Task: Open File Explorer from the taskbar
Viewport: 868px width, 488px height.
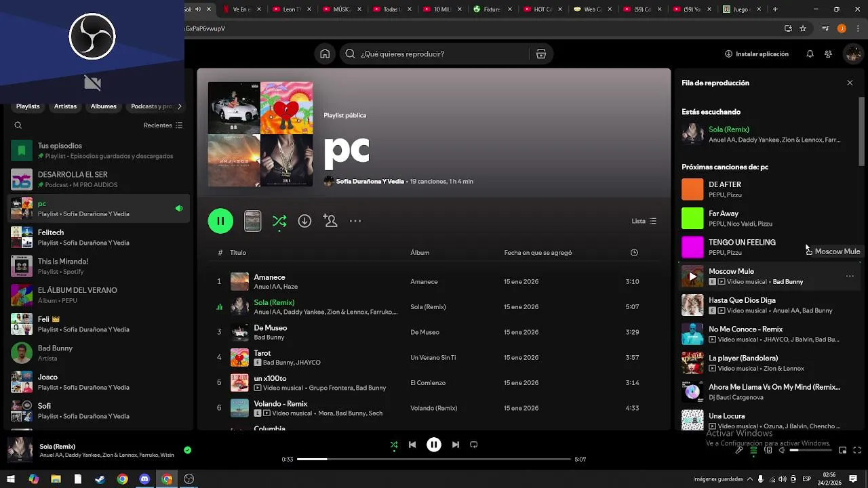Action: (56, 479)
